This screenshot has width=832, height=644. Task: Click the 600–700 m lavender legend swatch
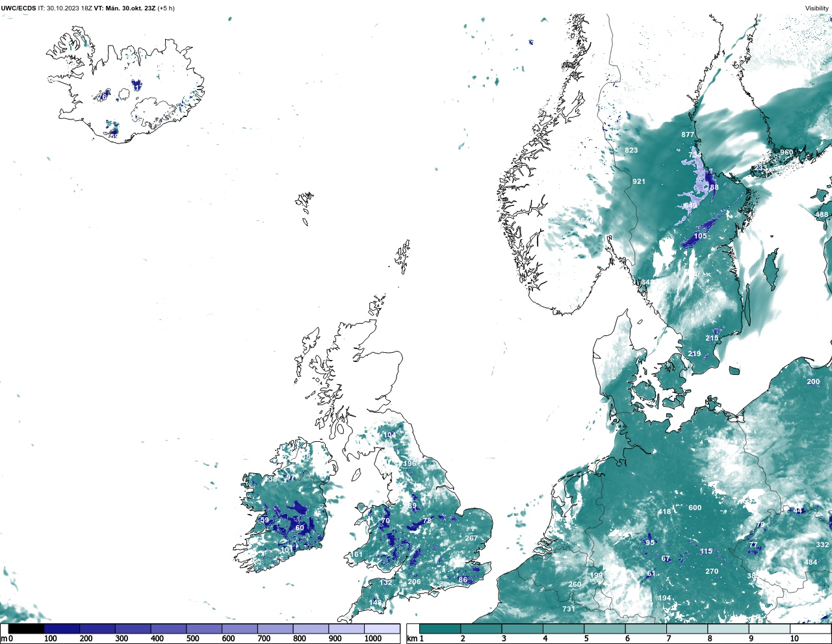click(x=240, y=628)
